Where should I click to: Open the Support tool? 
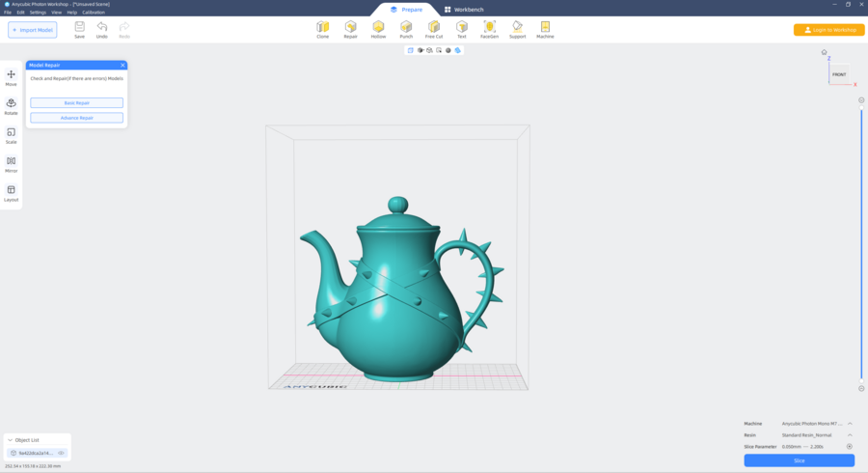(518, 29)
